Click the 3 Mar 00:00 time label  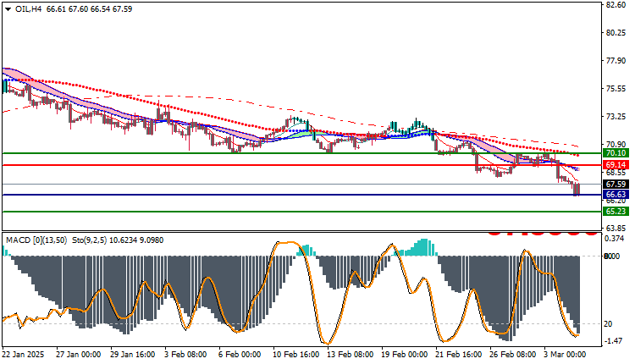click(565, 355)
